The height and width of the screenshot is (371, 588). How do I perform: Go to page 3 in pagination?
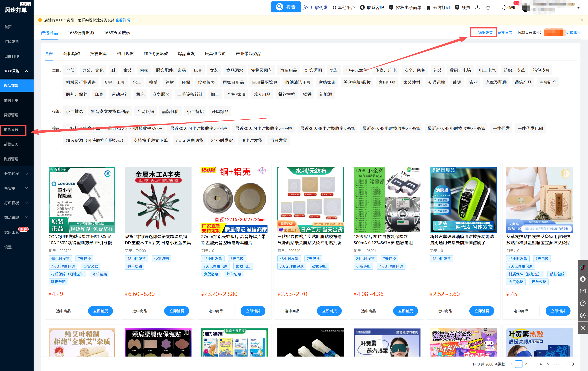[x=533, y=364]
